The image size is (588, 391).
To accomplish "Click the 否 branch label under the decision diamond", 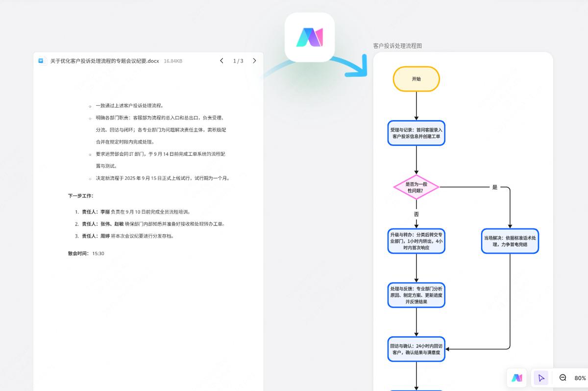I will [416, 214].
